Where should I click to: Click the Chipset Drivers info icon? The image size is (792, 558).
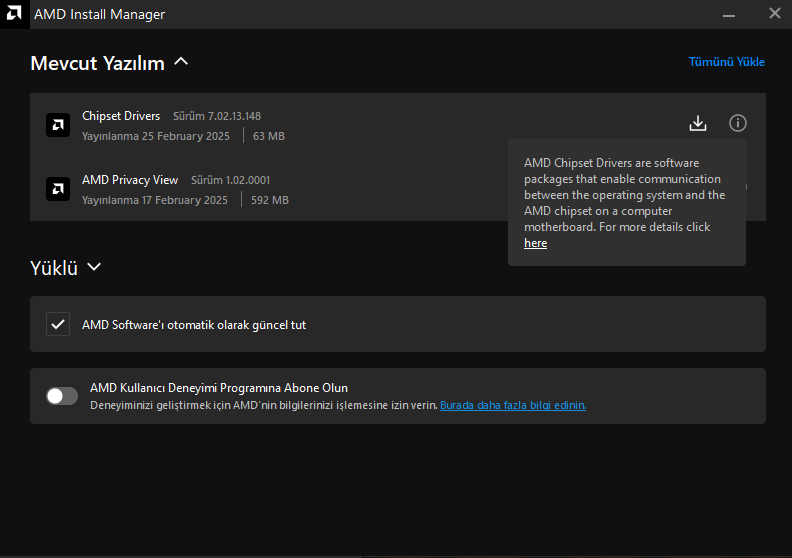(737, 123)
